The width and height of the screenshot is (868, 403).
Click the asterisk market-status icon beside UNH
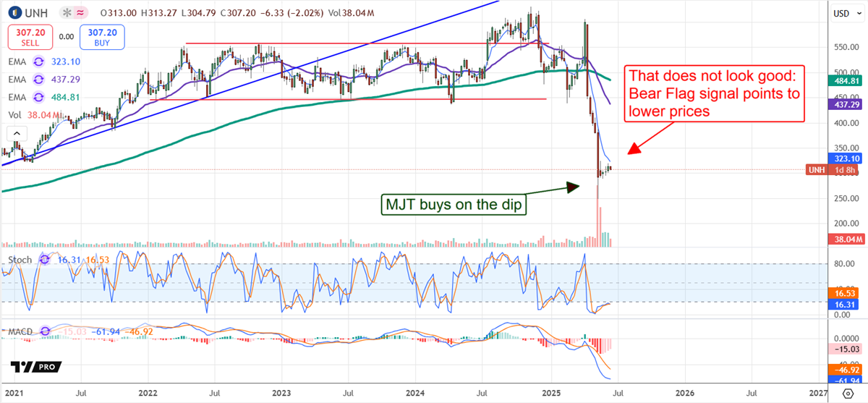point(67,13)
